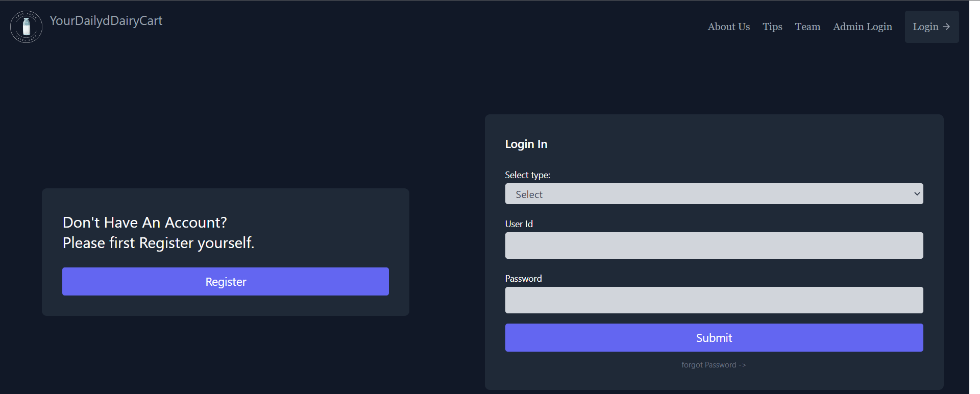The image size is (980, 394).
Task: Click the Don't Have An Account text
Action: coord(144,222)
